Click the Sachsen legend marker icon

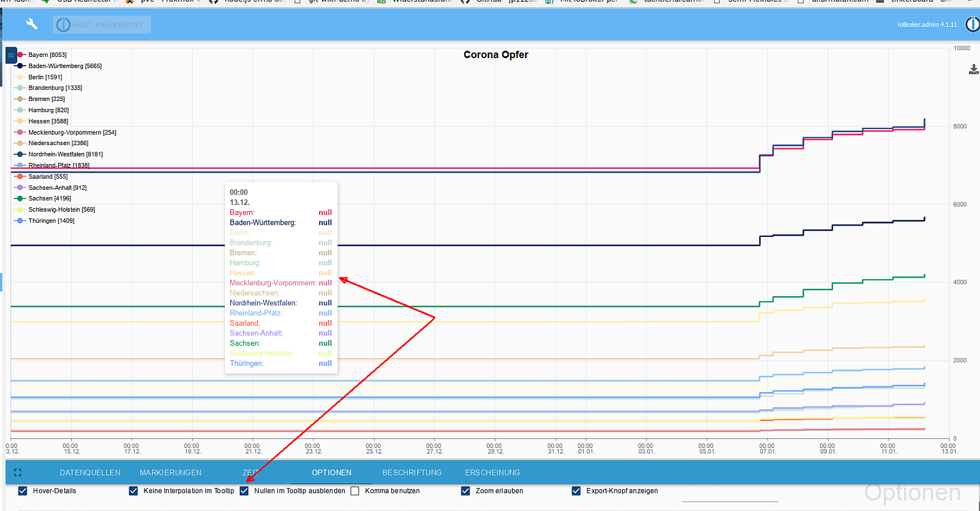click(x=20, y=198)
